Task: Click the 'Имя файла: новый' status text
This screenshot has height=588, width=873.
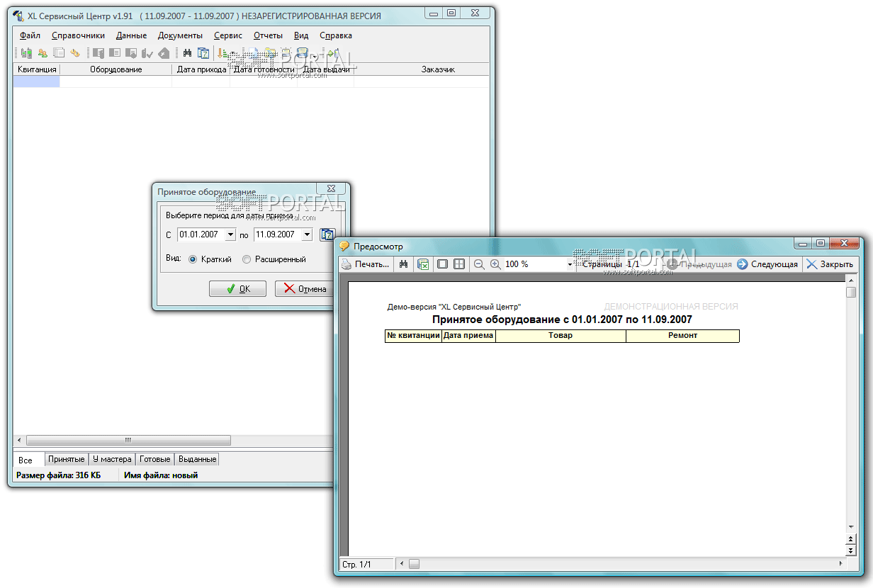Action: point(161,475)
